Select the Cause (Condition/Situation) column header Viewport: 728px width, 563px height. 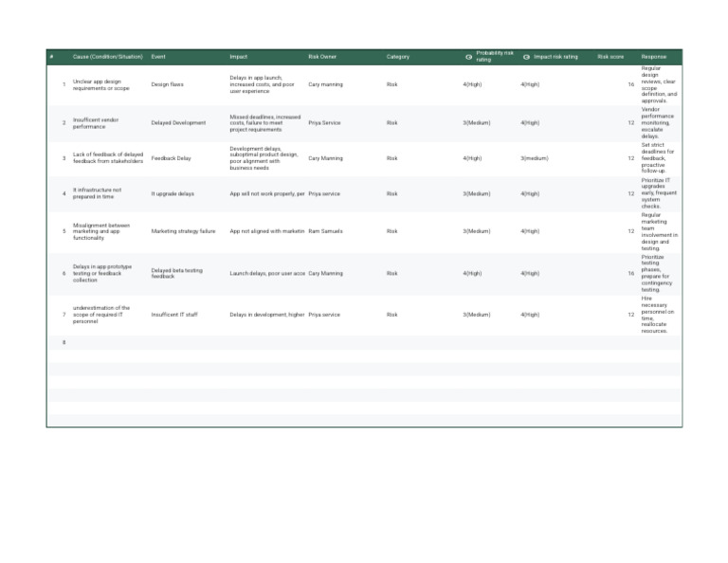coord(108,57)
